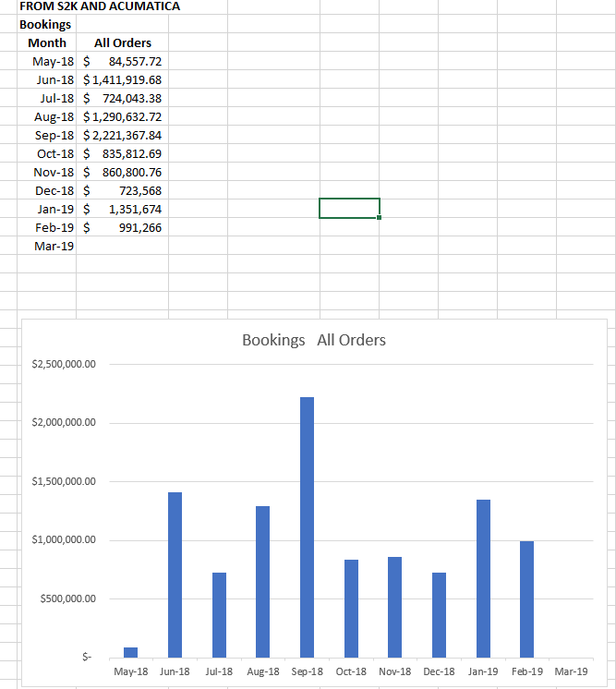Select the short May-18 bar in chart
This screenshot has height=689, width=616.
tap(131, 651)
